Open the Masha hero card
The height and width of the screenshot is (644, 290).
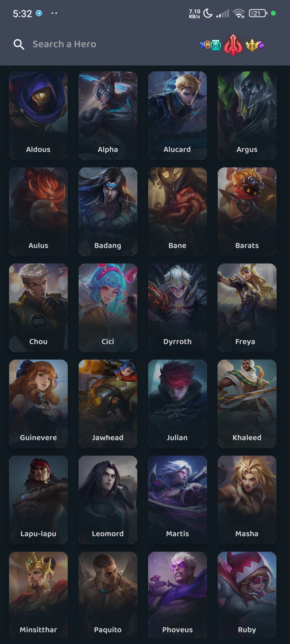247,500
